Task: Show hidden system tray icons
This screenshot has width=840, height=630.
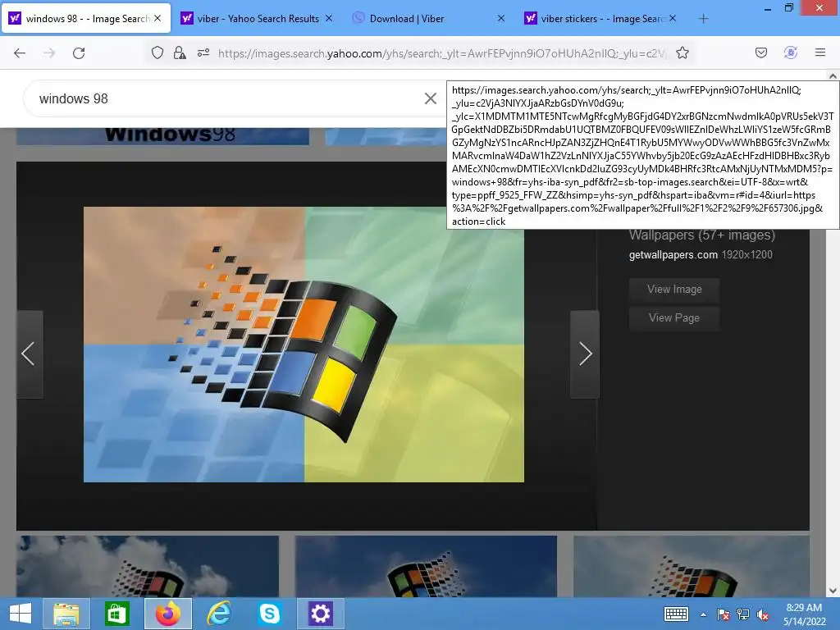Action: pyautogui.click(x=703, y=614)
